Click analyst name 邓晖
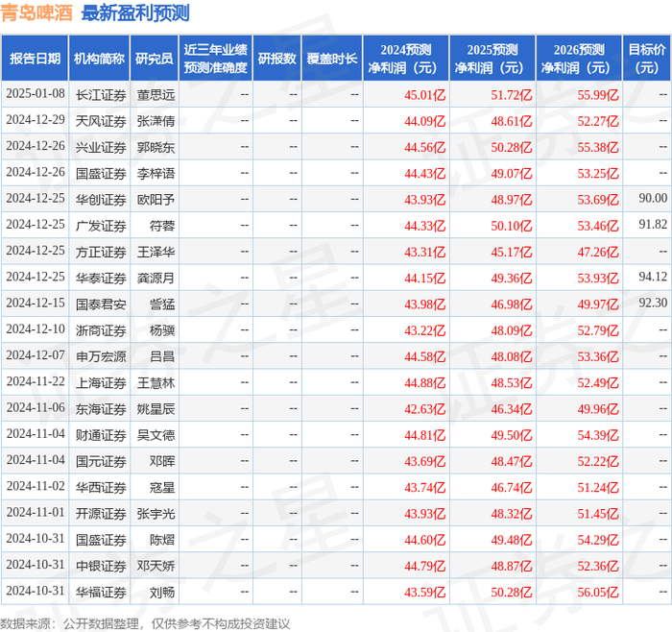This screenshot has width=672, height=632. [x=162, y=461]
